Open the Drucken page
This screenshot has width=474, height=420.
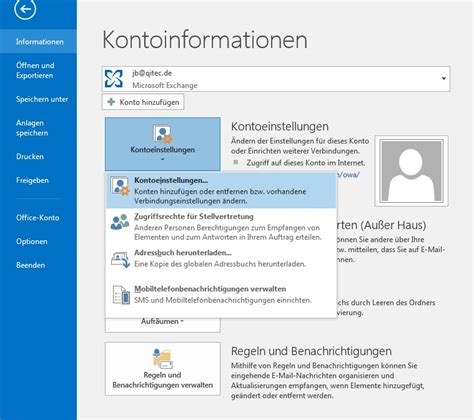38,156
